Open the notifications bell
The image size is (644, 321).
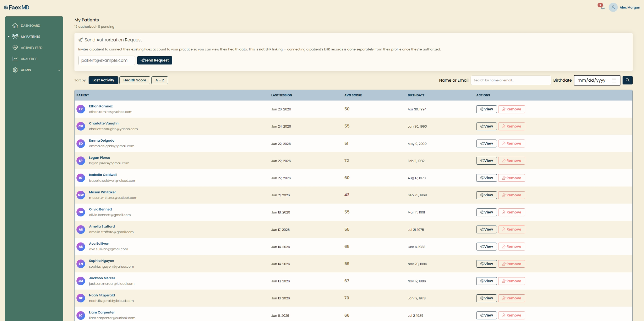602,7
